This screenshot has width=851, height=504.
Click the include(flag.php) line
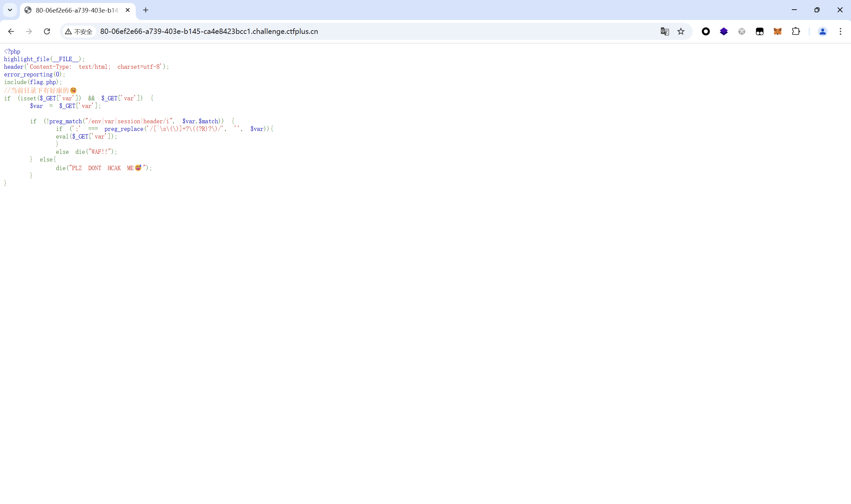click(x=33, y=82)
